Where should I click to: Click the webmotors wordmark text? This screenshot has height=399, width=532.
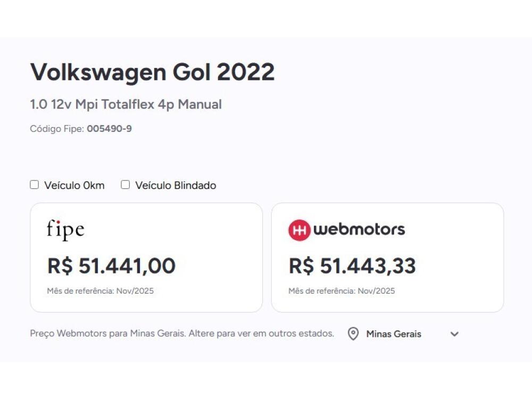pyautogui.click(x=359, y=230)
